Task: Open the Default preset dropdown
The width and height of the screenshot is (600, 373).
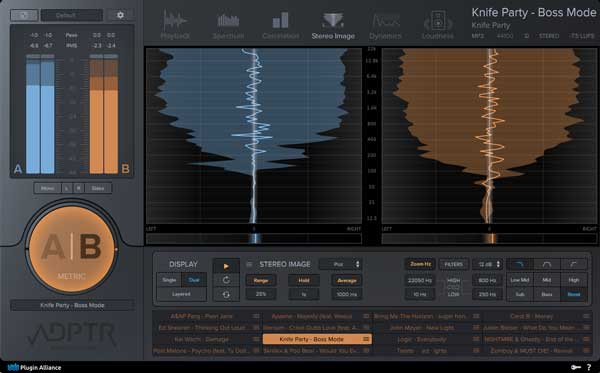Action: tap(72, 15)
